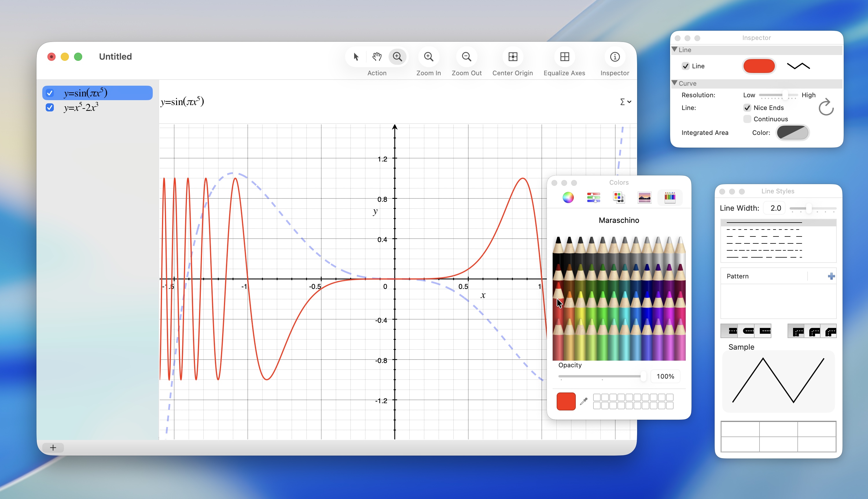Switch to the color sliders tab

coord(593,197)
